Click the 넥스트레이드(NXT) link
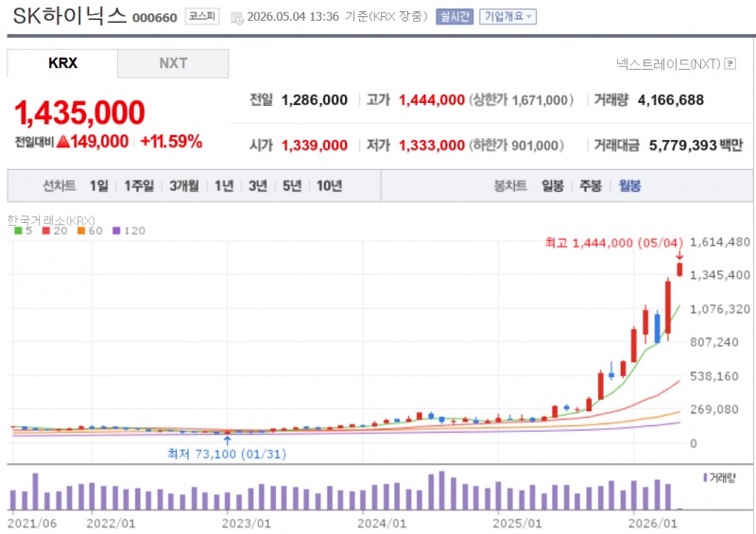This screenshot has width=756, height=534. 668,63
